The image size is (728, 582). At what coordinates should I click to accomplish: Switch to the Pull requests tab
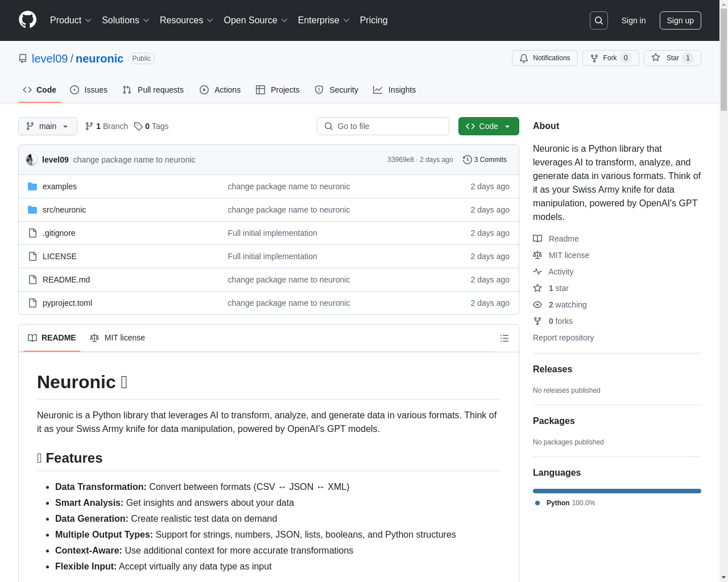click(x=153, y=90)
